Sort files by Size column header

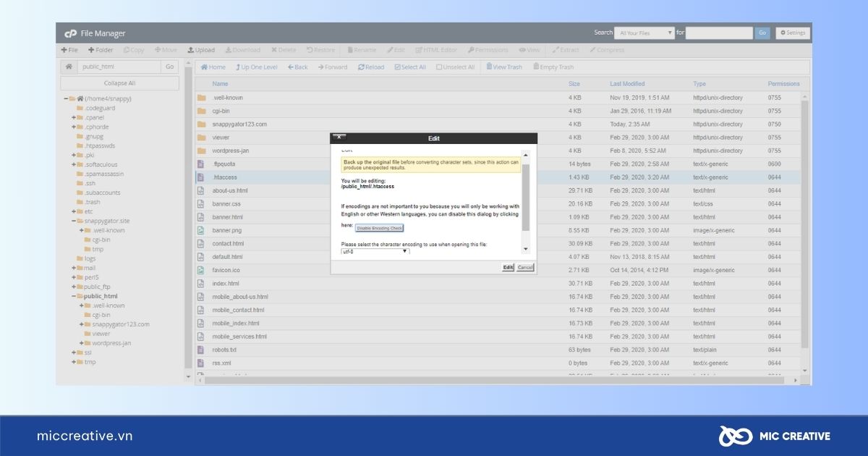(x=574, y=84)
